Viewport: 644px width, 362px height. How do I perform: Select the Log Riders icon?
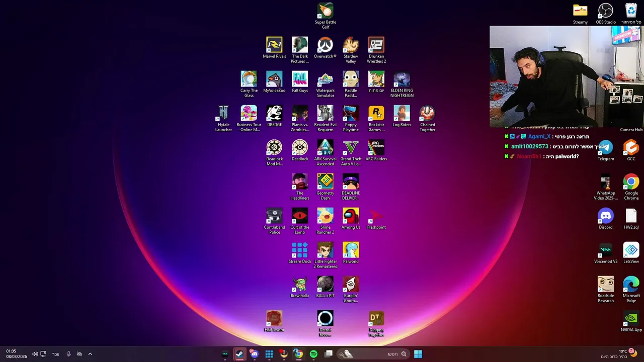point(401,116)
